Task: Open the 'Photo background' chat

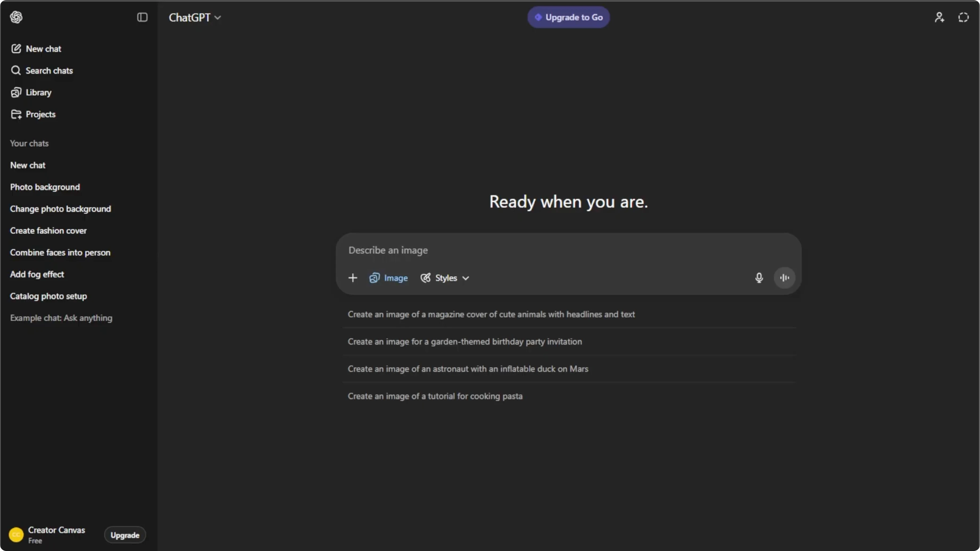Action: point(78,187)
